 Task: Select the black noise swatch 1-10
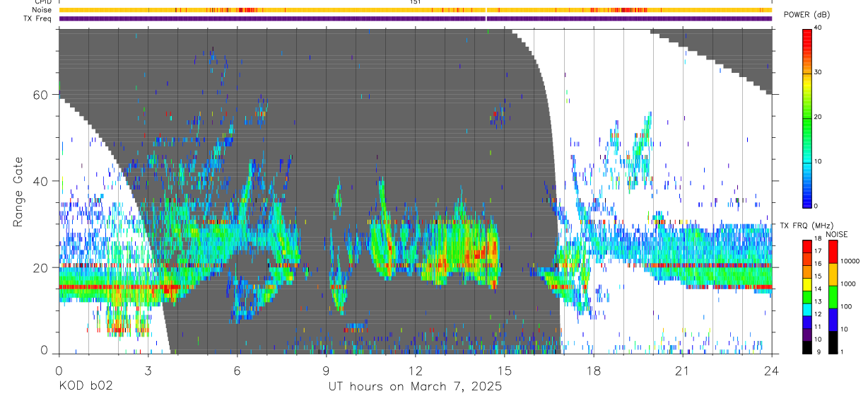tap(832, 342)
